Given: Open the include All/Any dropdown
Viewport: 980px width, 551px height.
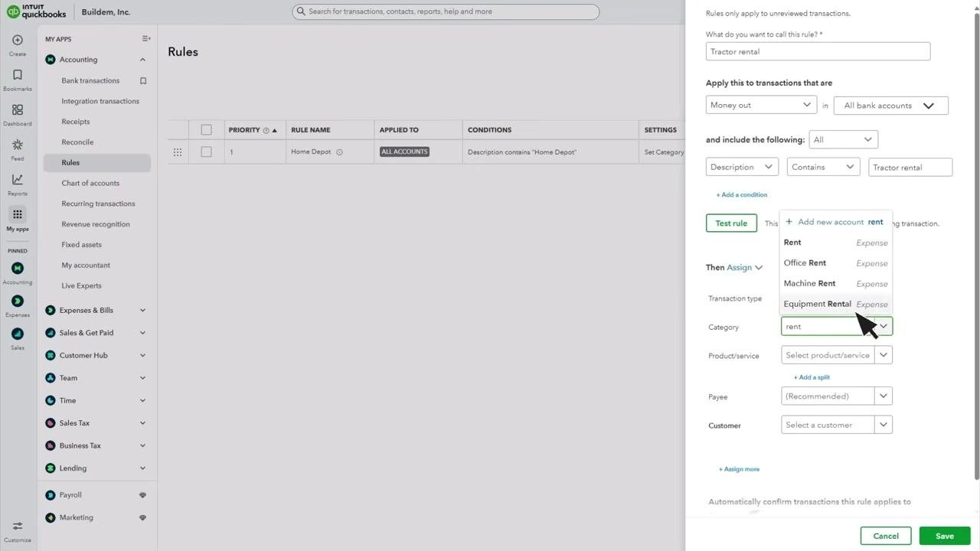Looking at the screenshot, I should tap(843, 139).
